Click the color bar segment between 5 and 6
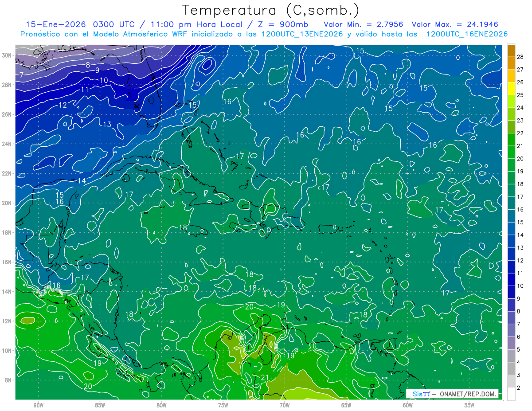The image size is (532, 411). coord(511,343)
